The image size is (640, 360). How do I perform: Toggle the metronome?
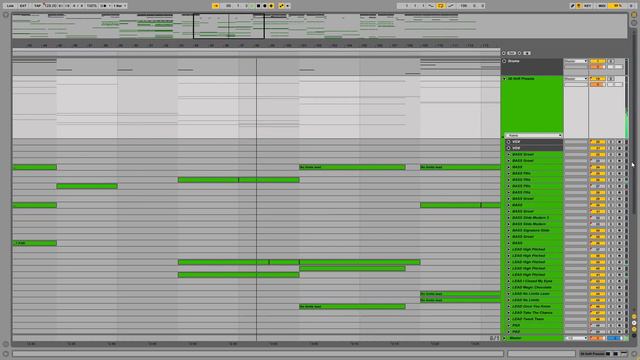104,6
